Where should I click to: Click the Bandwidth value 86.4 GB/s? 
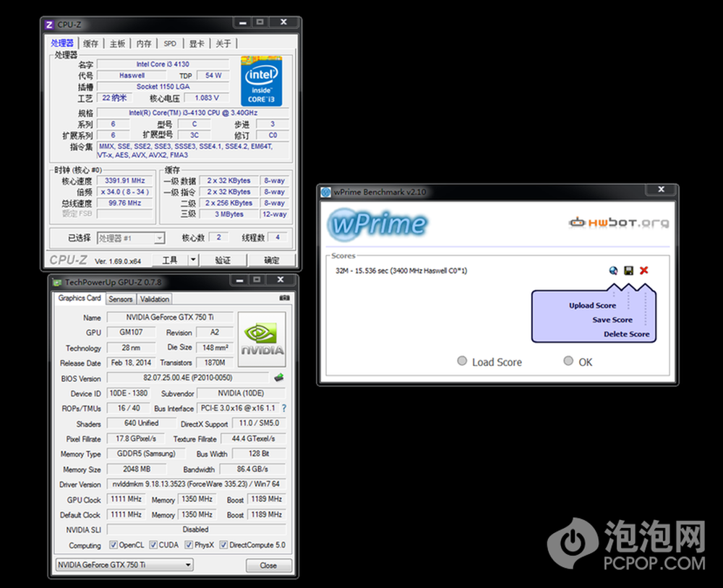(x=252, y=469)
